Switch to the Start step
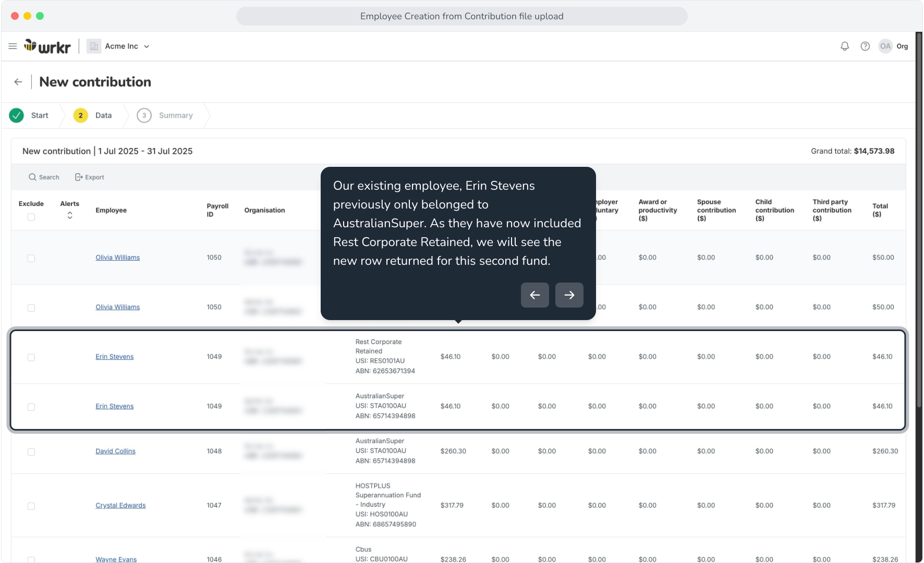Viewport: 924px width, 563px height. 30,115
